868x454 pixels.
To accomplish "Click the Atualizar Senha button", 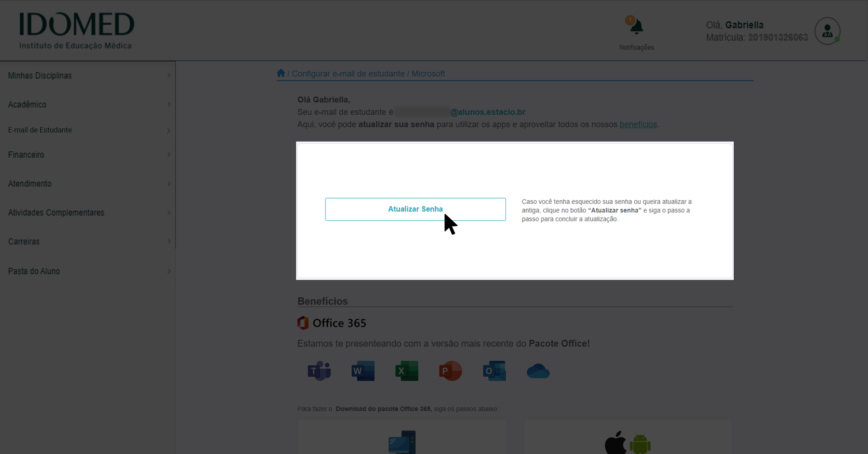I will pyautogui.click(x=415, y=209).
